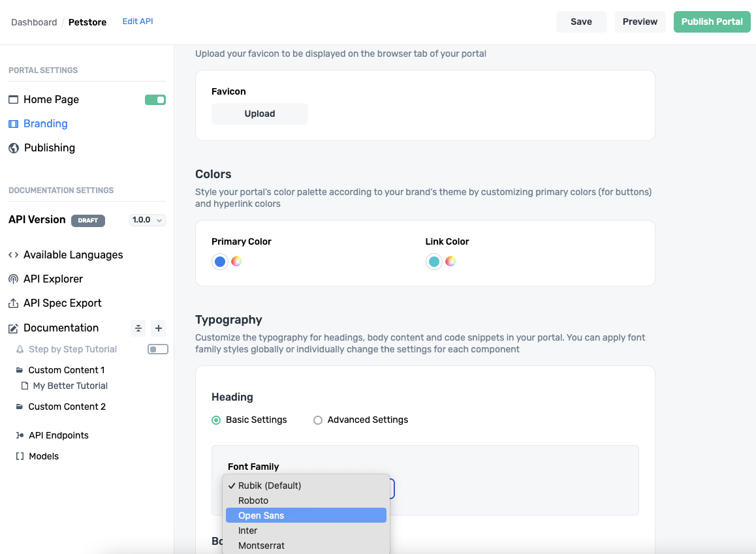Open custom Link Color rainbow picker
The image size is (756, 554).
tap(450, 261)
